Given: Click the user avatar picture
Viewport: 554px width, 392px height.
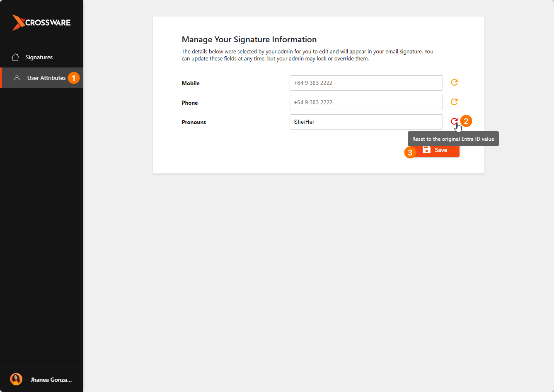Looking at the screenshot, I should tap(16, 379).
